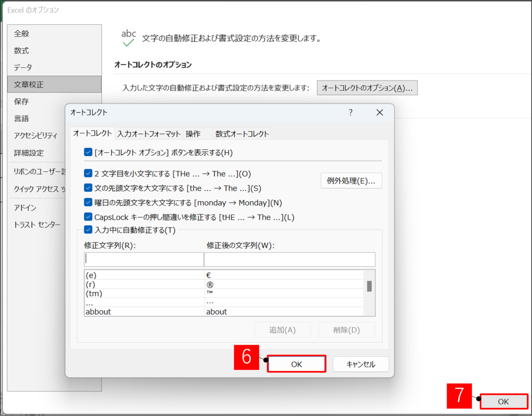Click the 修正文字列(R) input field

click(x=144, y=259)
